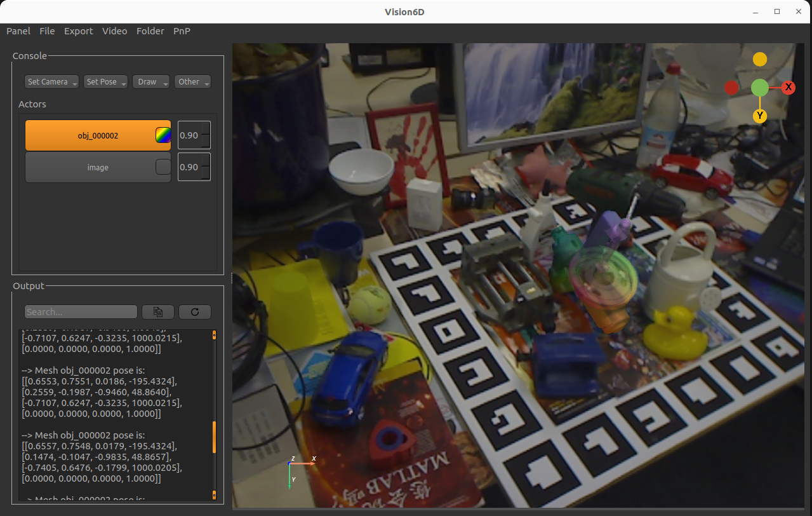Click the rainbow color swatch on obj_000002
812x516 pixels.
click(x=163, y=135)
